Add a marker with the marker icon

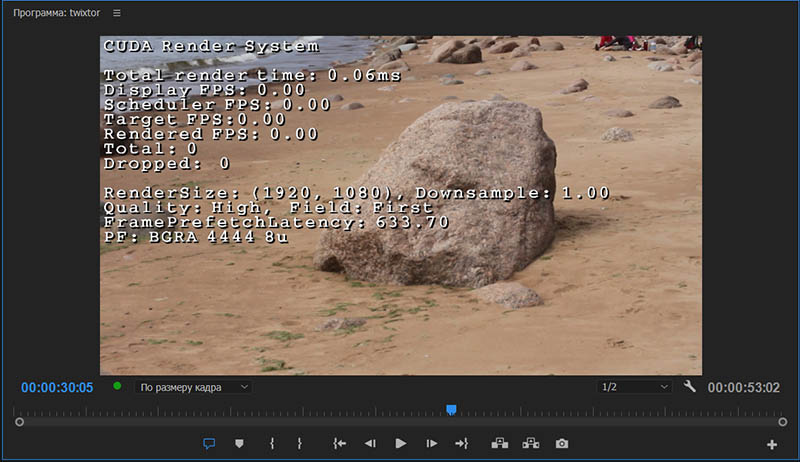(x=239, y=444)
